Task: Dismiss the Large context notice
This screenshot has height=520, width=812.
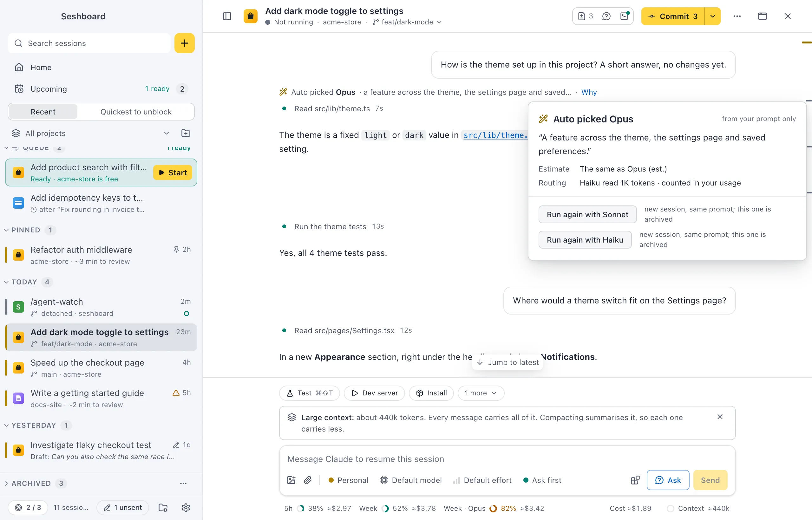Action: coord(720,417)
